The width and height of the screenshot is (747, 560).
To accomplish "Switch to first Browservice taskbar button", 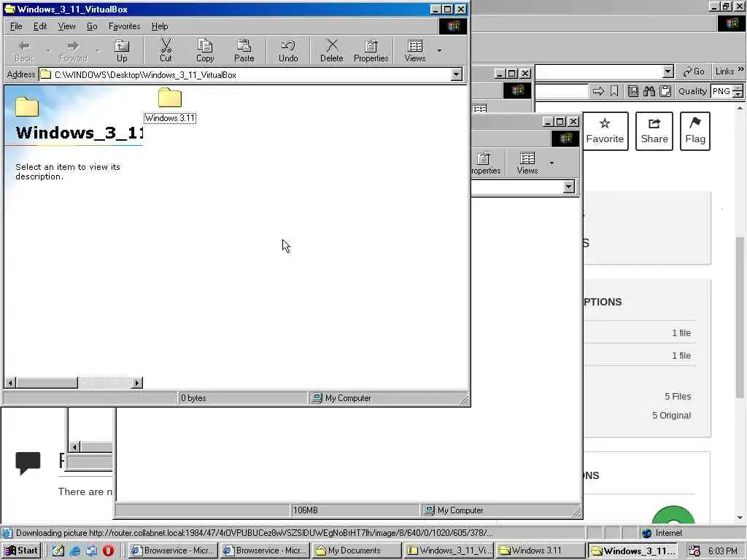I will 174,551.
